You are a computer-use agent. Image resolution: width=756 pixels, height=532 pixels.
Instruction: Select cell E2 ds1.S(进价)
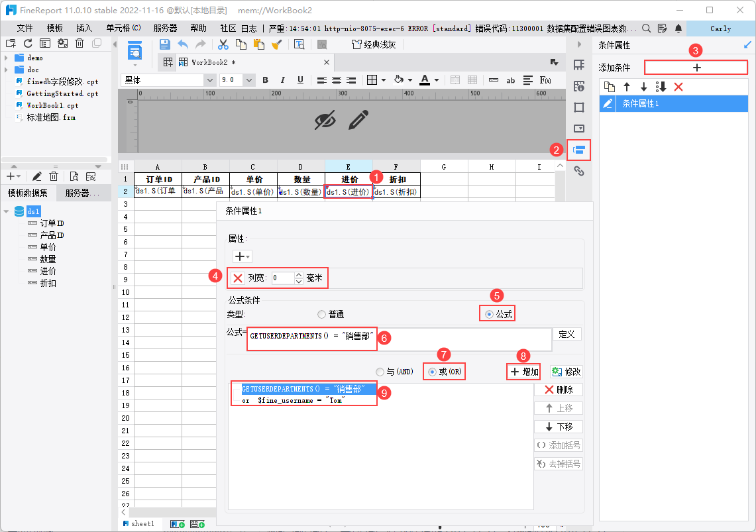point(349,191)
